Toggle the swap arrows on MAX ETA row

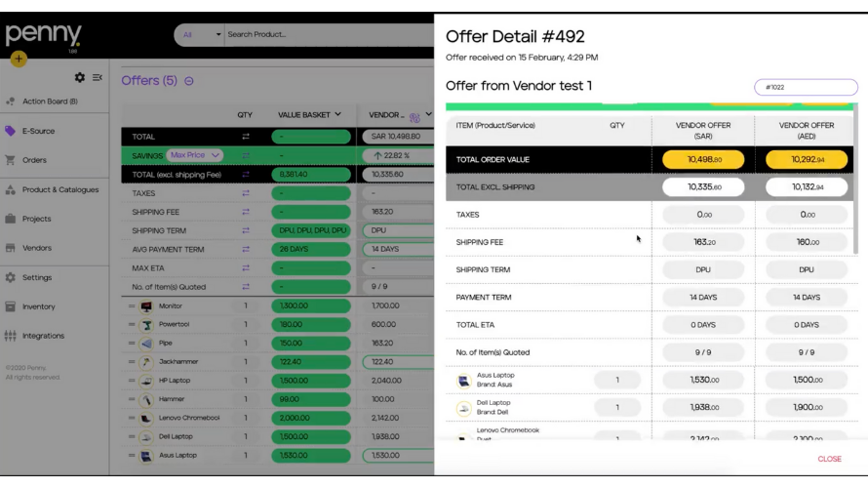pos(245,267)
